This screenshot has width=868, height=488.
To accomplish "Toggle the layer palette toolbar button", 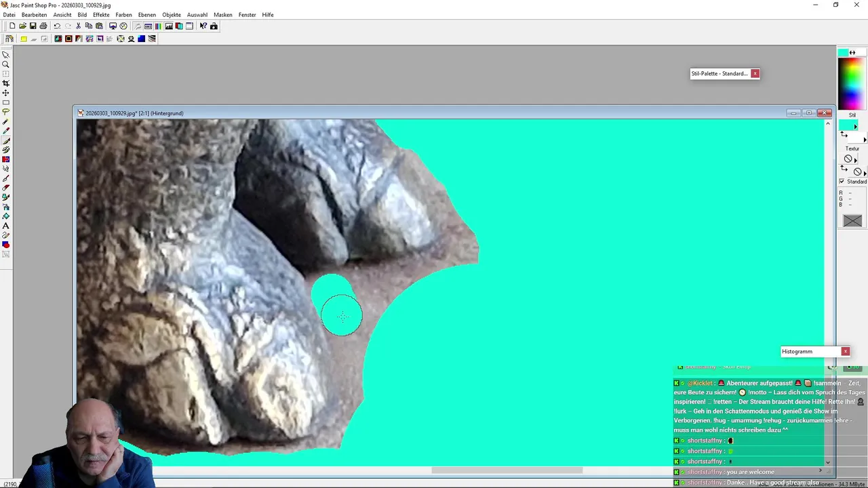I will tap(179, 26).
